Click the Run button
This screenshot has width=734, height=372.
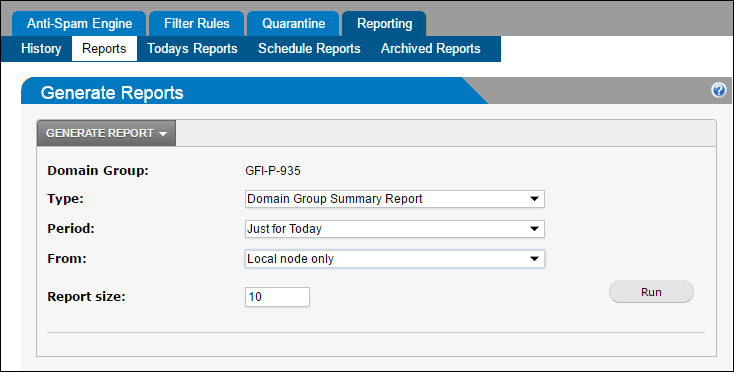(x=651, y=292)
